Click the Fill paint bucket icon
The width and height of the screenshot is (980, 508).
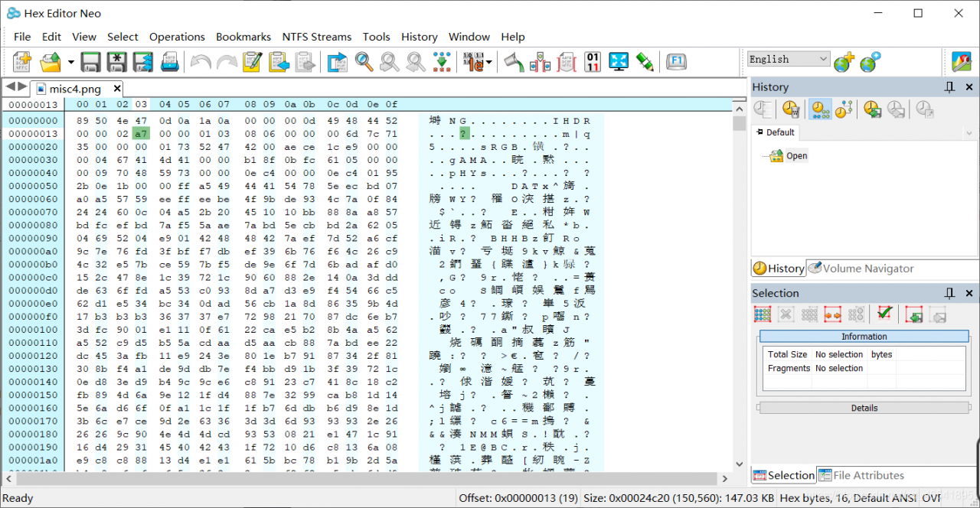pos(514,62)
